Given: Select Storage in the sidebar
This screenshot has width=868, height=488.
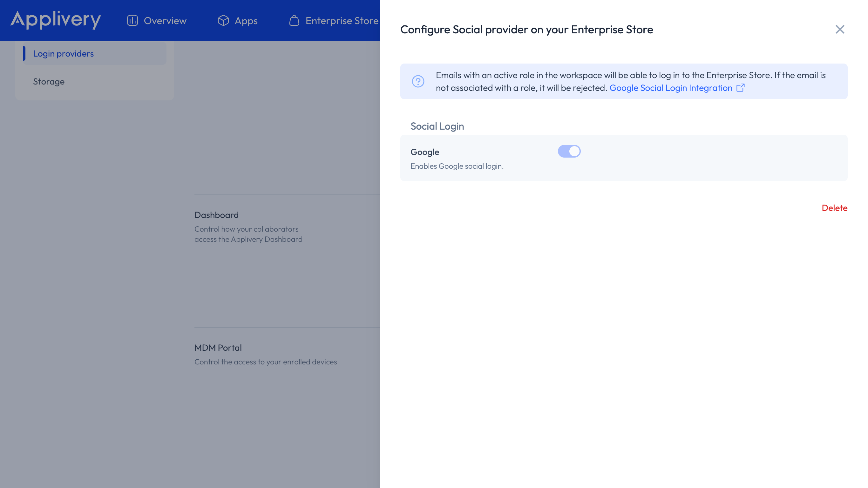Looking at the screenshot, I should coord(49,81).
